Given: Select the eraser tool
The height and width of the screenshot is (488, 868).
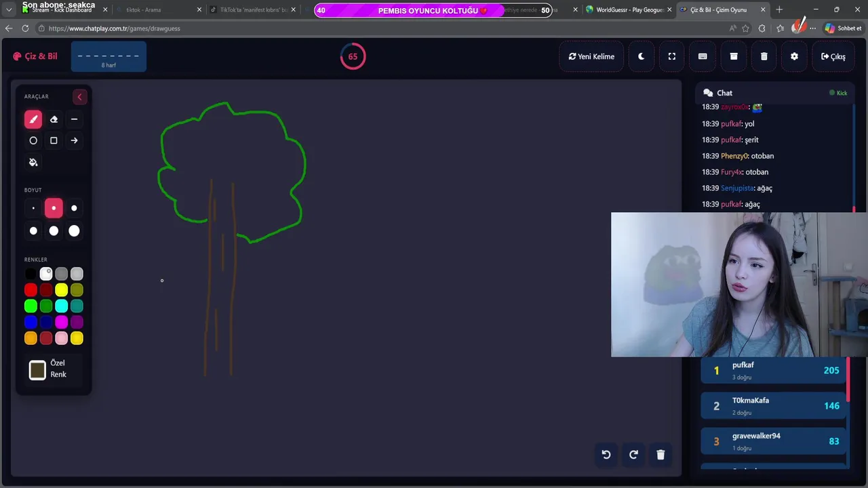Looking at the screenshot, I should 54,119.
